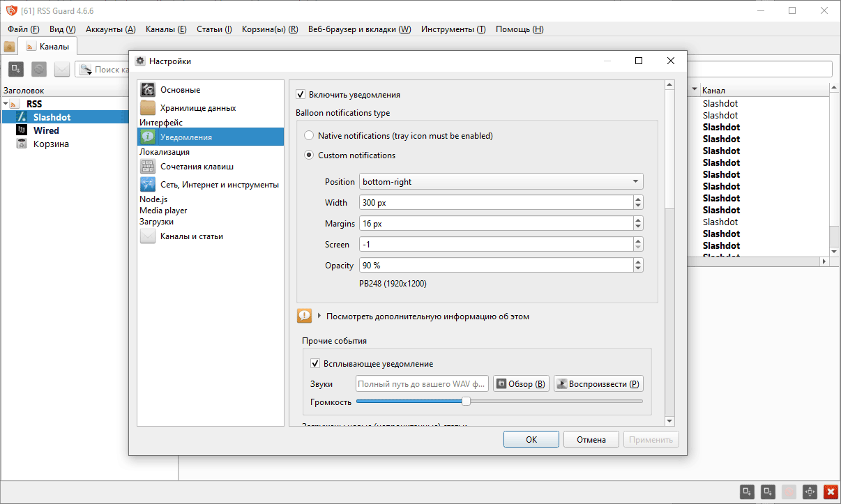Screen dimensions: 841x504
Task: Open the Статьи menu
Action: coord(214,29)
